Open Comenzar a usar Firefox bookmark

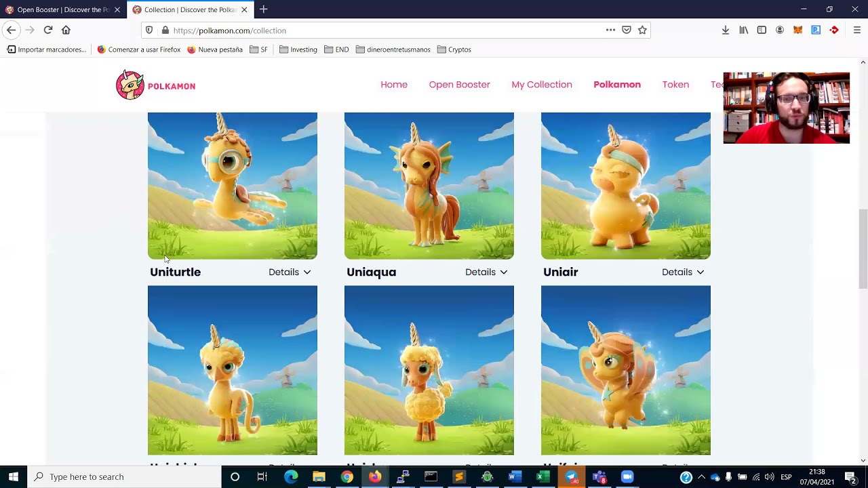tap(138, 49)
